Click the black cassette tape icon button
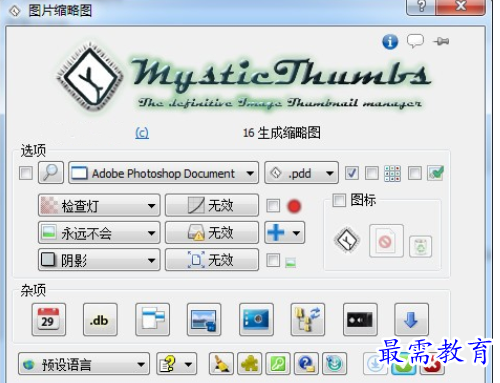 click(x=360, y=319)
